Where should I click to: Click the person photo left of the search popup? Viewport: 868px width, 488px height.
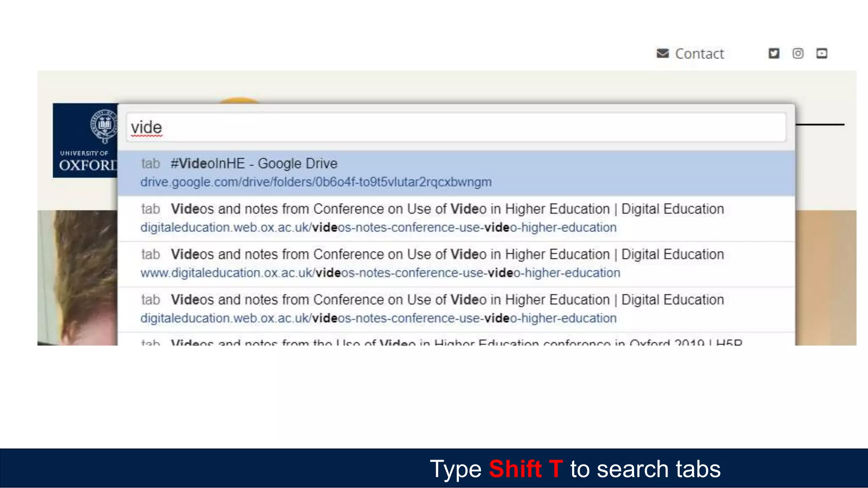[x=77, y=277]
